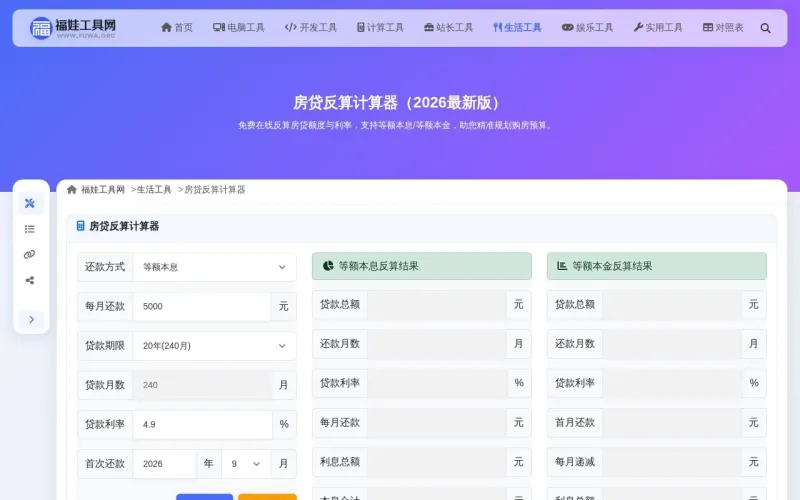
Task: Click the 首次还款 year input 2026
Action: (164, 463)
